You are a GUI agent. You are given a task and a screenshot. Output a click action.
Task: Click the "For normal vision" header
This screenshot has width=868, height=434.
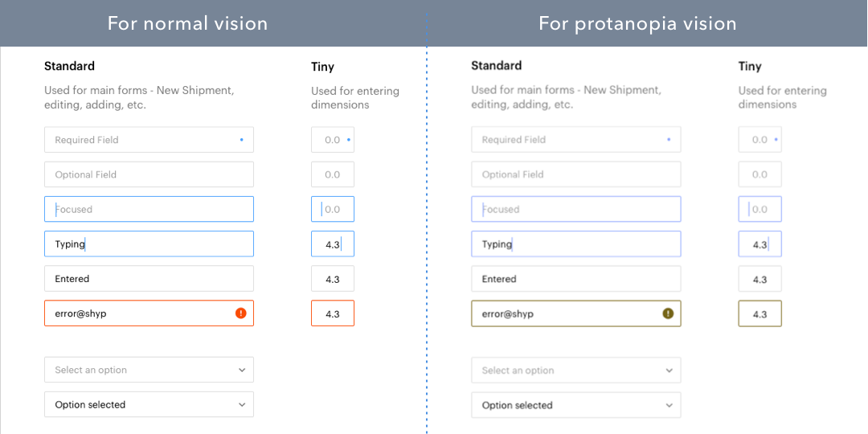click(x=187, y=23)
